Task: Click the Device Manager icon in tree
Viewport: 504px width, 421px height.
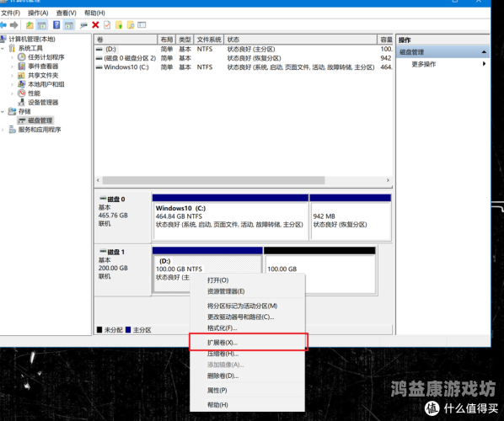Action: pos(22,102)
